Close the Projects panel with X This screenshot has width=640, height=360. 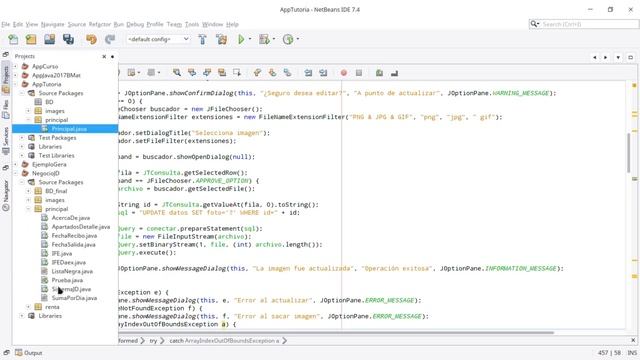coord(104,56)
